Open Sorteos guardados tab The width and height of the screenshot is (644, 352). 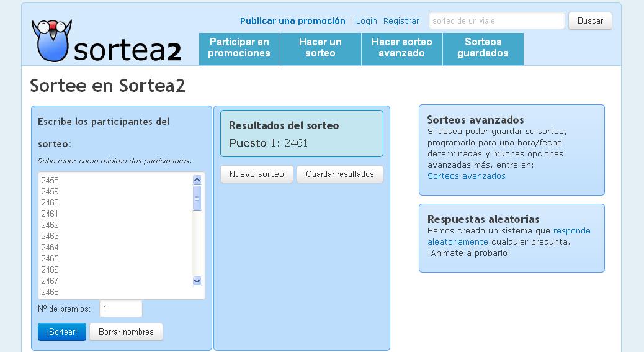[x=483, y=48]
